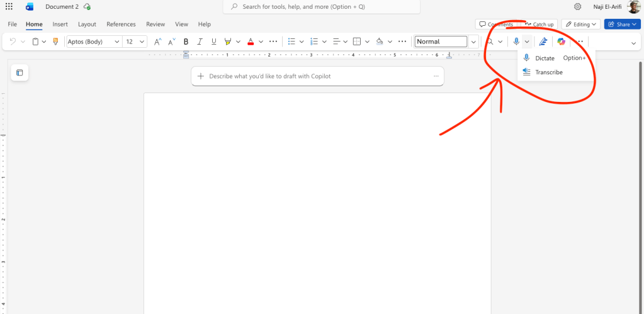
Task: Click the Catch up button
Action: pyautogui.click(x=539, y=24)
